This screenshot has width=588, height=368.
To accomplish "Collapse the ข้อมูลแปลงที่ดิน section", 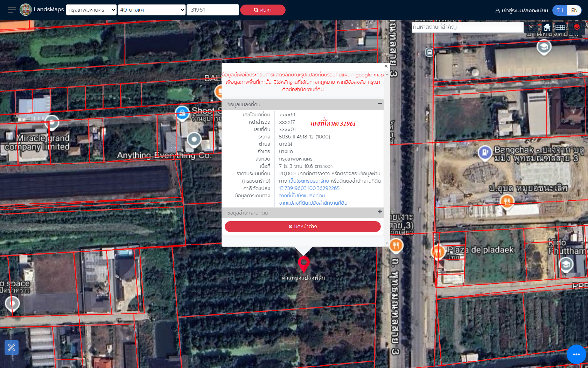I will pos(380,103).
